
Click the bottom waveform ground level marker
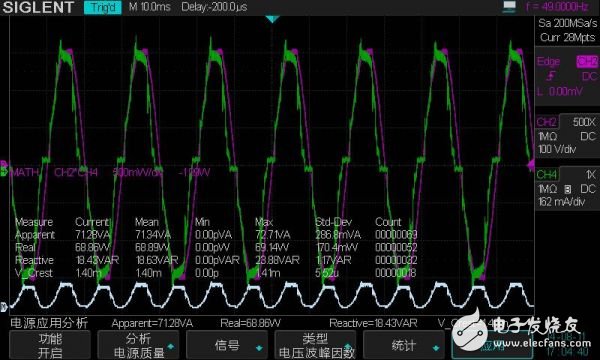3,306
